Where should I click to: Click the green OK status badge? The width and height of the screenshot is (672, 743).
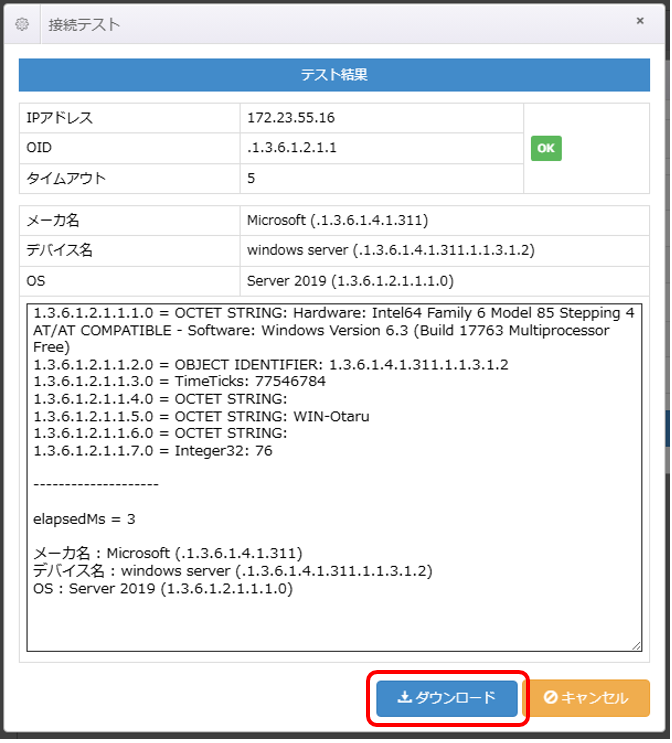[x=546, y=148]
